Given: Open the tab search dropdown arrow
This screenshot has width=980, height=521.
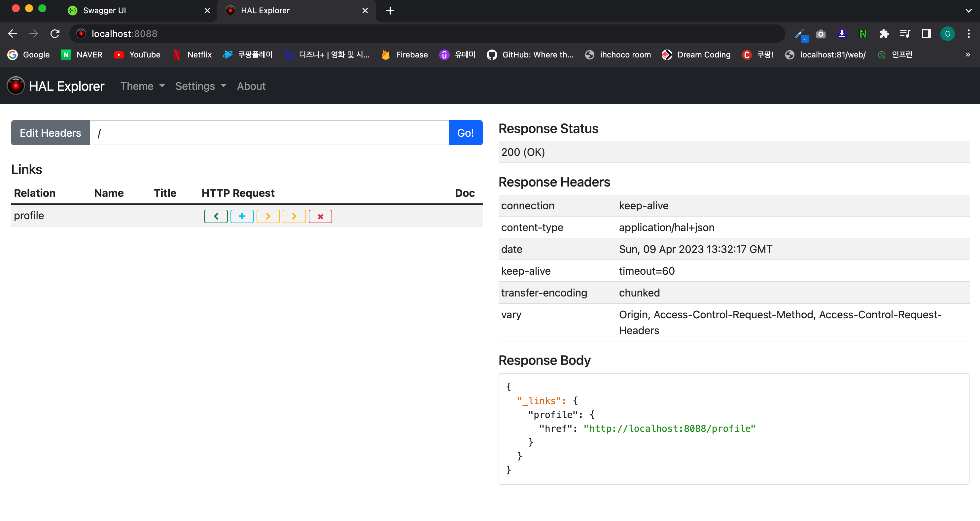Looking at the screenshot, I should (968, 11).
